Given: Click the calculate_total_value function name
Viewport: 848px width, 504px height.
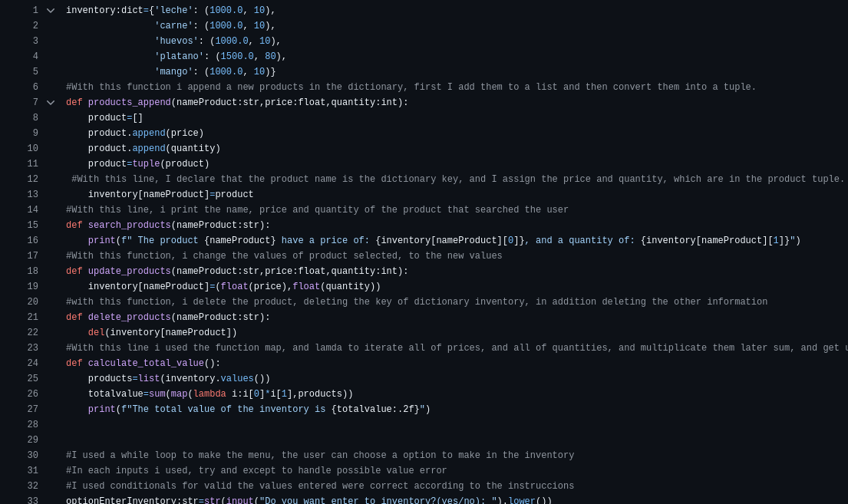Looking at the screenshot, I should pos(146,364).
